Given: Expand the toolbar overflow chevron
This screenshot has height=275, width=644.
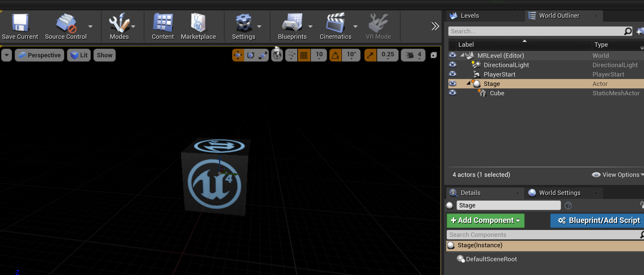Looking at the screenshot, I should [x=435, y=26].
